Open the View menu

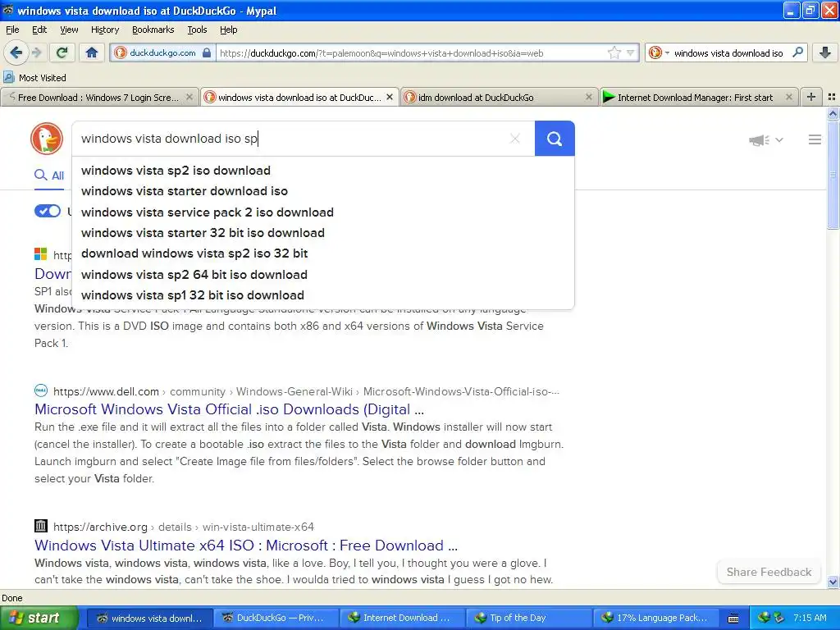(69, 30)
